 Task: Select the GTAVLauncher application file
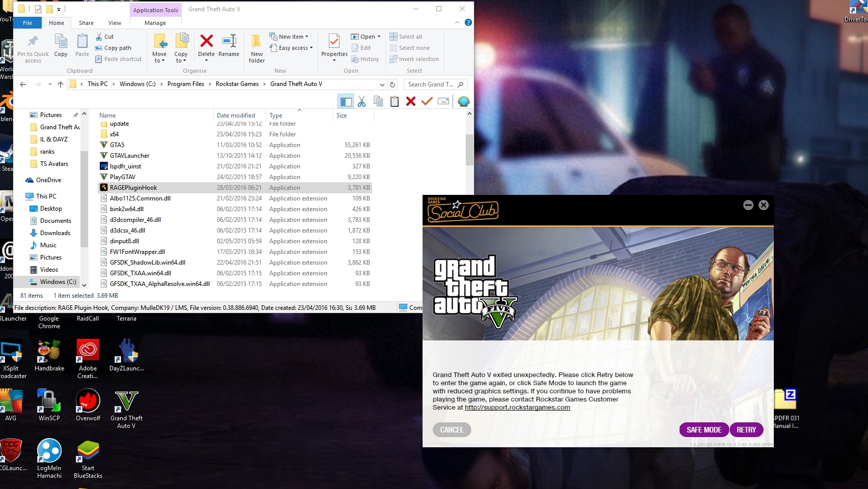235,156
